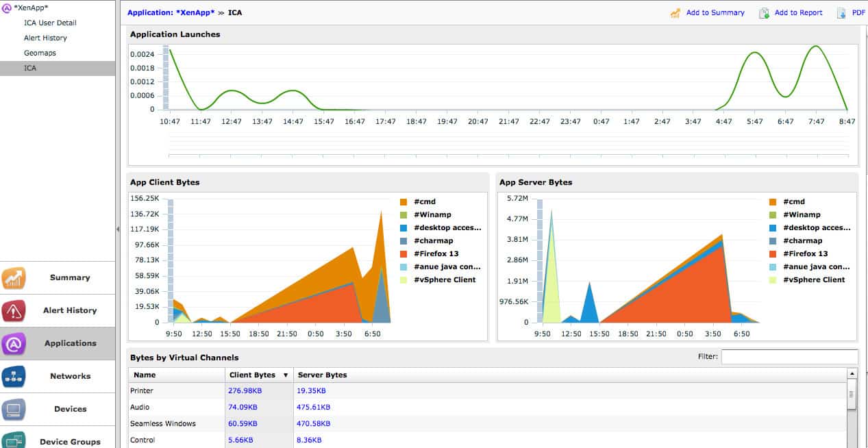This screenshot has height=448, width=868.
Task: Click the Add to Summary link
Action: point(715,12)
